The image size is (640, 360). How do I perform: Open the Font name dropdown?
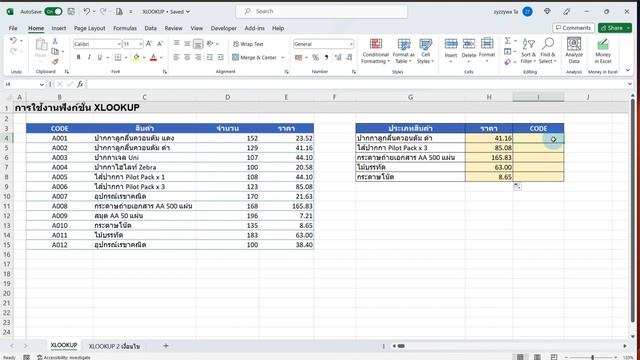(x=119, y=44)
